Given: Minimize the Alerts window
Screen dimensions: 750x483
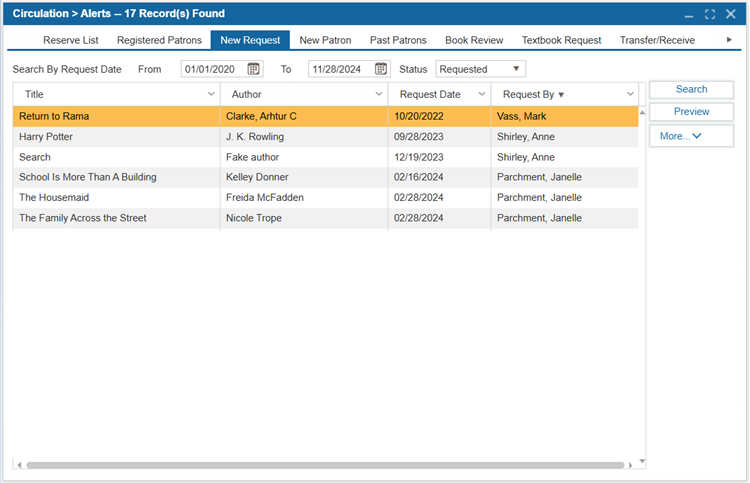Looking at the screenshot, I should click(x=689, y=14).
